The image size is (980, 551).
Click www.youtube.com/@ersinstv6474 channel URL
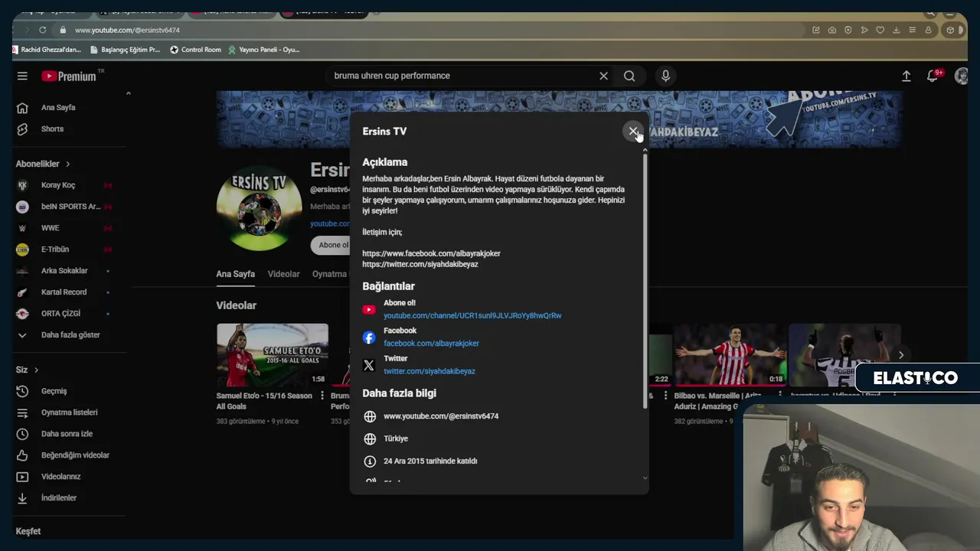(441, 416)
